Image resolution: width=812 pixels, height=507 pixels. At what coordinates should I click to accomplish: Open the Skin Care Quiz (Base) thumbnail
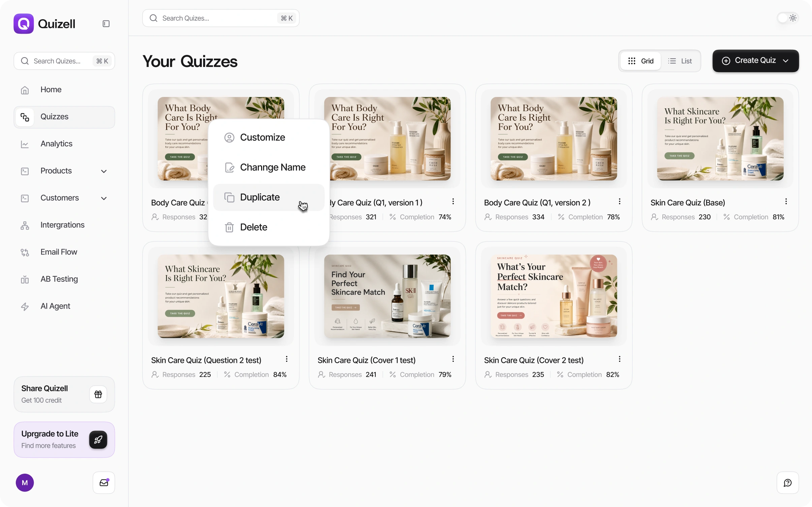tap(720, 139)
